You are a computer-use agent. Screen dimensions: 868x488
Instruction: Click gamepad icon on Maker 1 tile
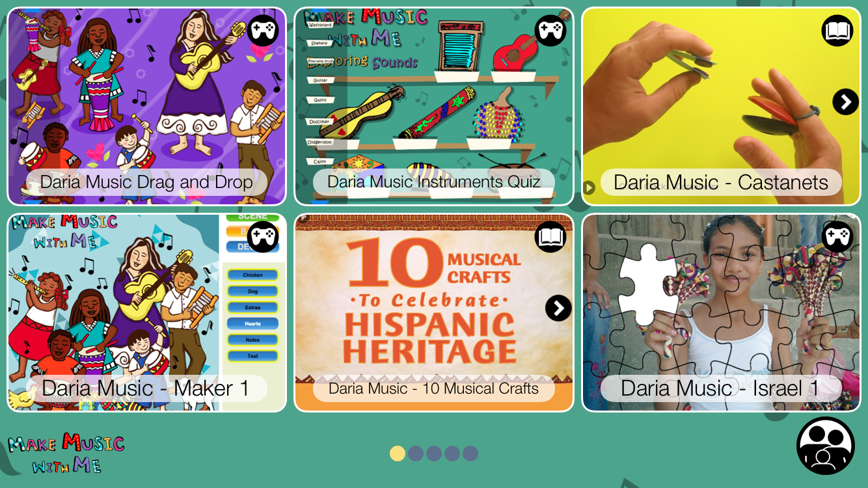point(263,237)
